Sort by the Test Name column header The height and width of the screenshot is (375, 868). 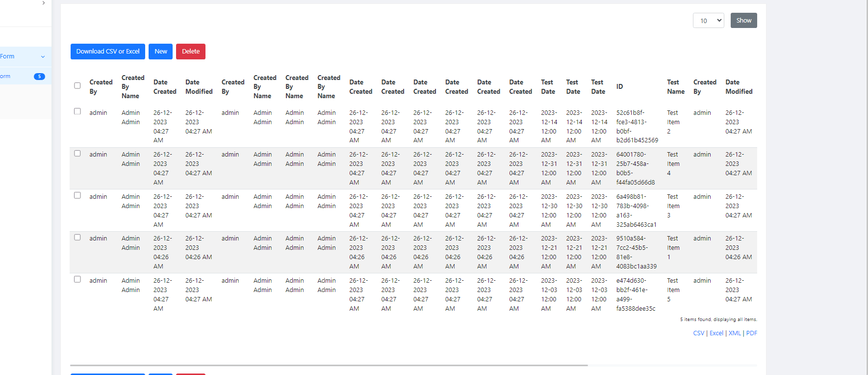[x=676, y=87]
